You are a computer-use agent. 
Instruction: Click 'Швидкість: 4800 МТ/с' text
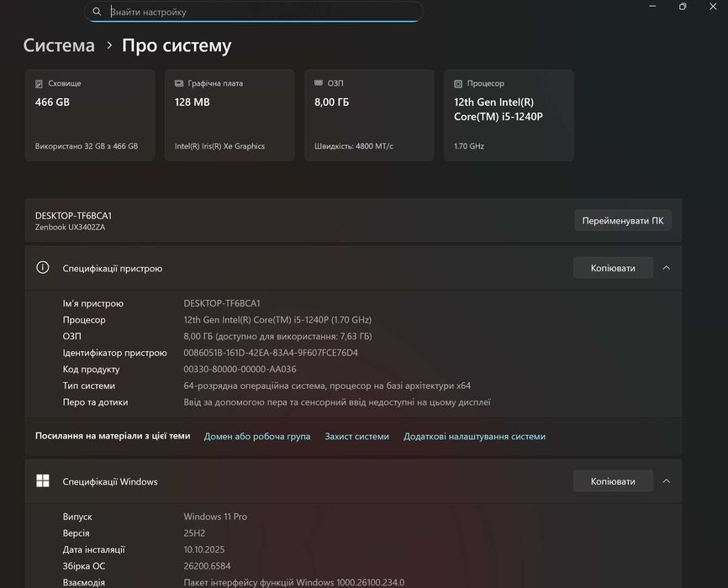(354, 146)
